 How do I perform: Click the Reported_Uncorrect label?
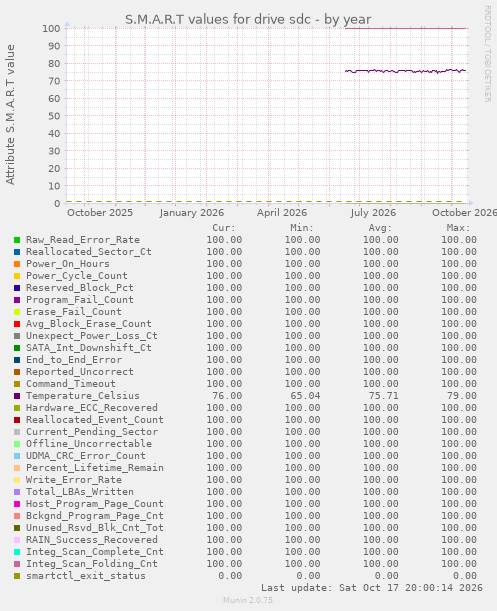tap(80, 372)
